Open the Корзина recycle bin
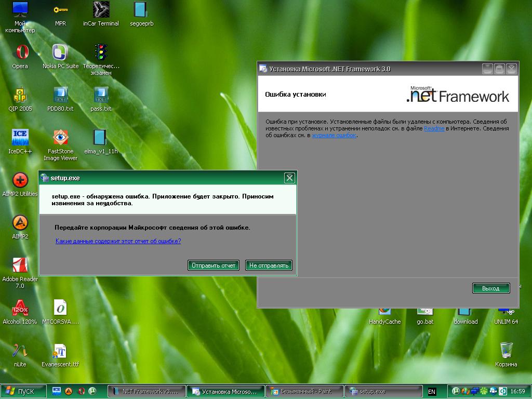Viewport: 532px width, 399px height. pyautogui.click(x=506, y=351)
